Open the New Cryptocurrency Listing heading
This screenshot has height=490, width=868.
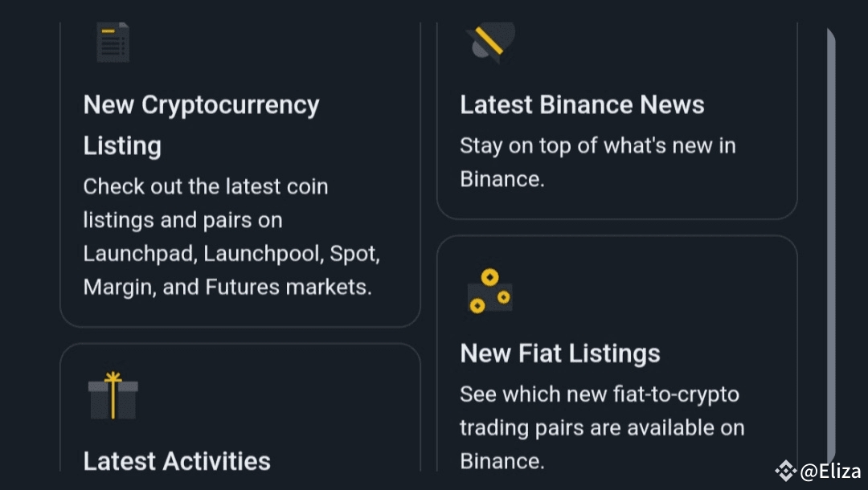[201, 105]
